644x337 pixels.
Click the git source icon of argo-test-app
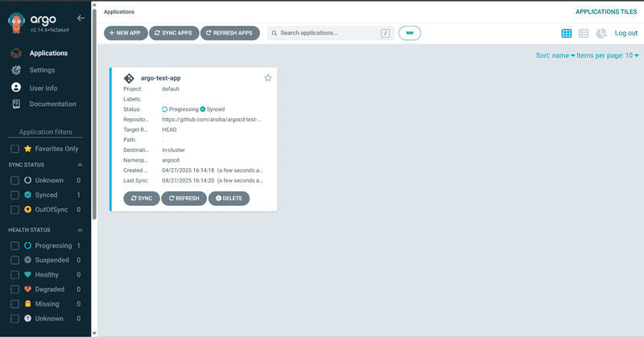(129, 78)
